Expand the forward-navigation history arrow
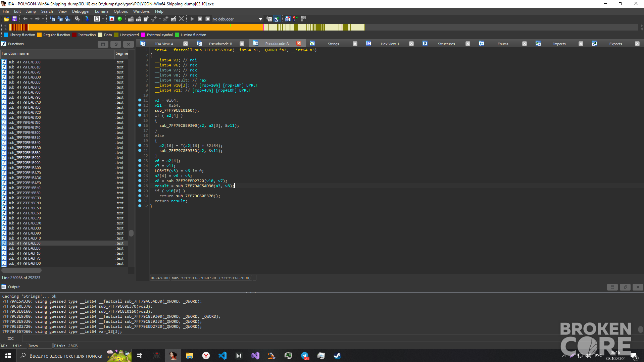Screen dimensions: 644x362 coord(43,19)
